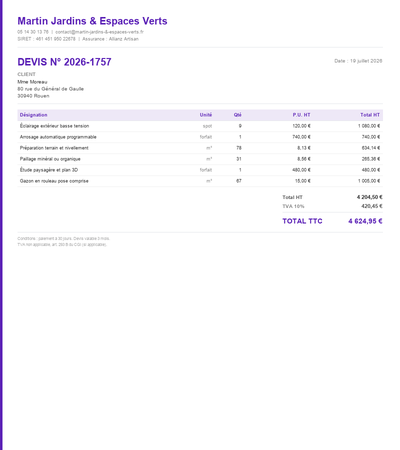Select the Préparation terrain et nivellement row

pos(200,148)
